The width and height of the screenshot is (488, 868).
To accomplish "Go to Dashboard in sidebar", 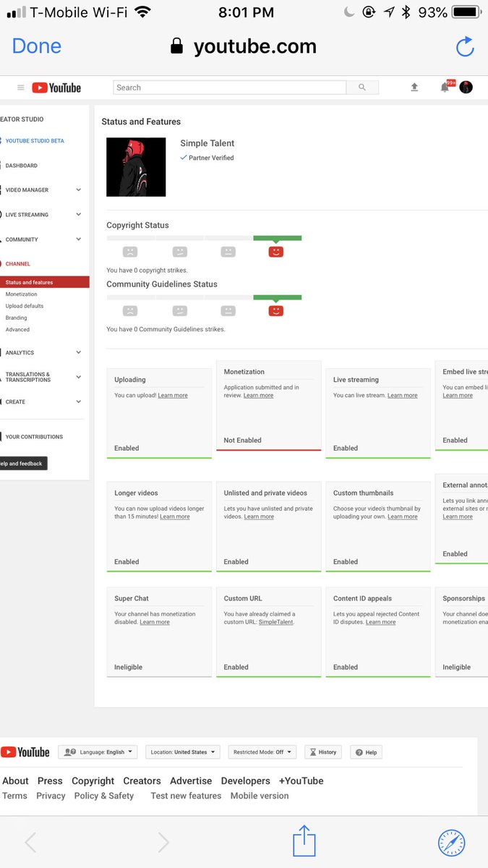I will click(21, 166).
